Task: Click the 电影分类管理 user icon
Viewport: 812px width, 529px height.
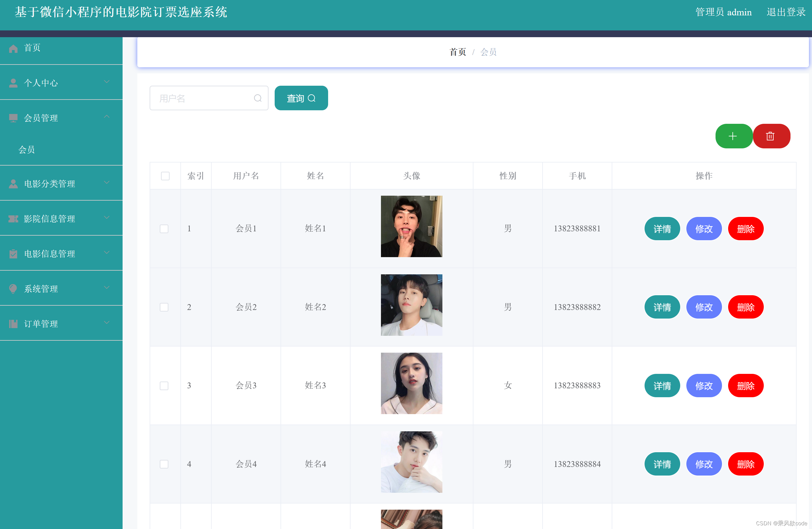Action: [x=13, y=183]
